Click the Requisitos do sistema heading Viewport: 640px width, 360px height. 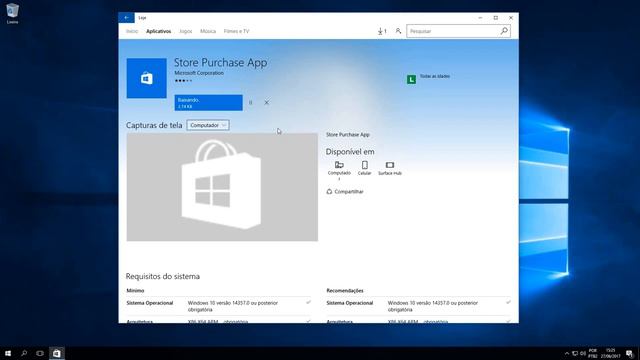[163, 276]
